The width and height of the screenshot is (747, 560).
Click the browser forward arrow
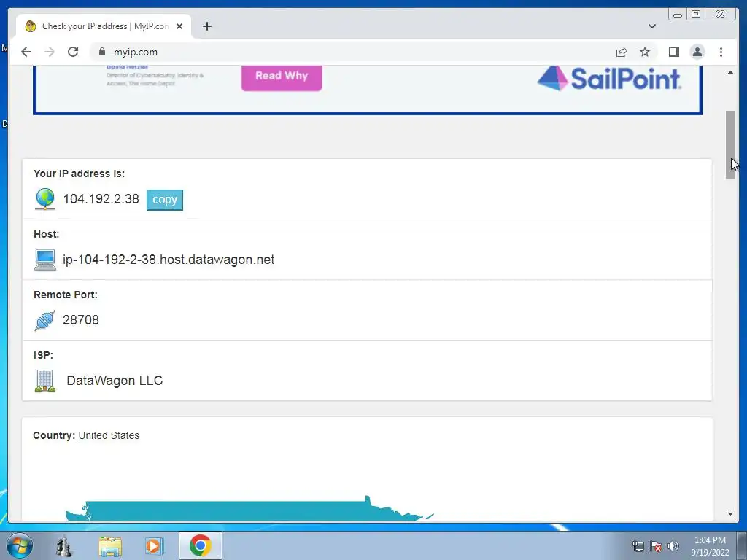[50, 52]
